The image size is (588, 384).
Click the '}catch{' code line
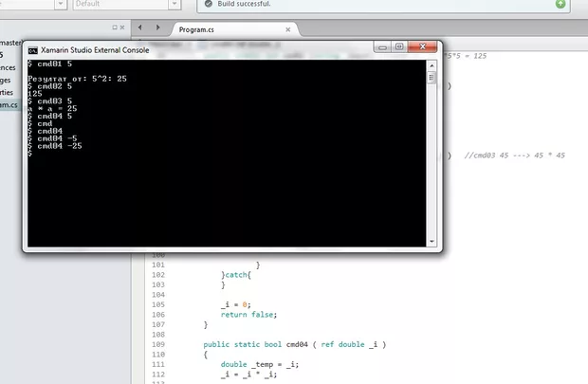tap(236, 275)
